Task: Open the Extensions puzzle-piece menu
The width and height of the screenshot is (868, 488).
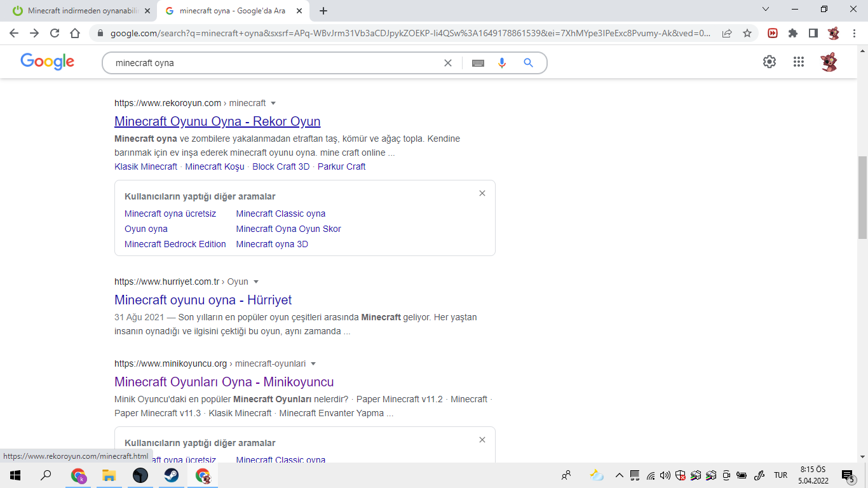Action: tap(793, 33)
